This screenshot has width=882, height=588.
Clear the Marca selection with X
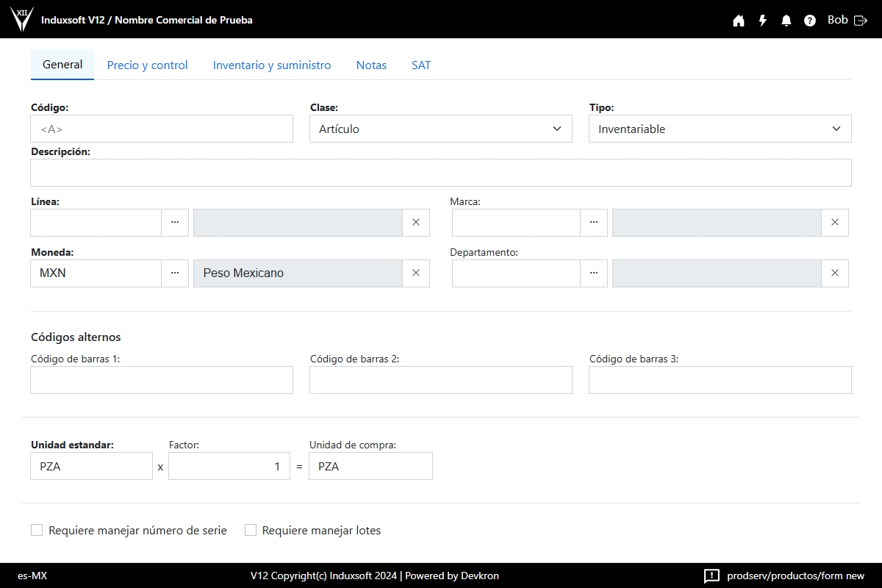click(835, 222)
